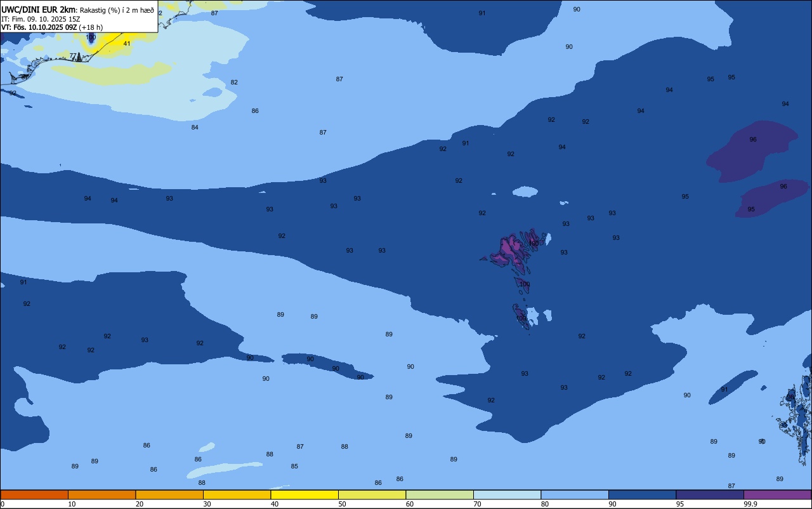Choose the 95–99.9 indigo legend swatch
812x509 pixels.
point(710,494)
